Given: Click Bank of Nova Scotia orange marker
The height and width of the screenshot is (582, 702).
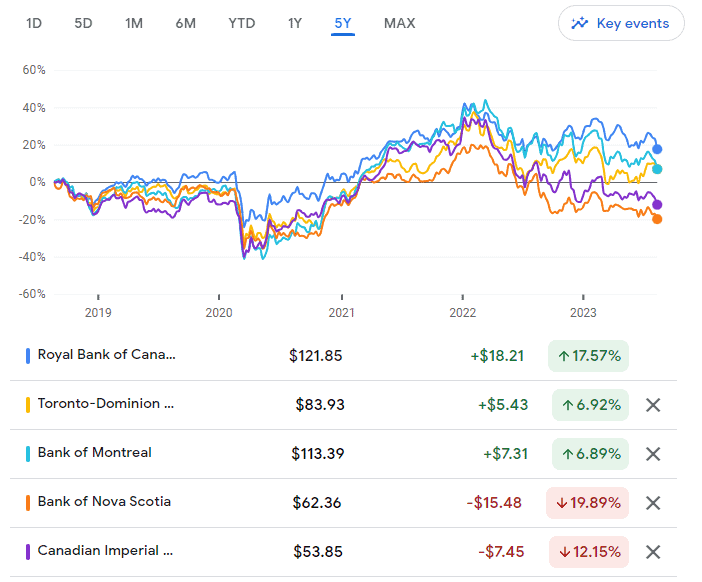Looking at the screenshot, I should tap(28, 503).
